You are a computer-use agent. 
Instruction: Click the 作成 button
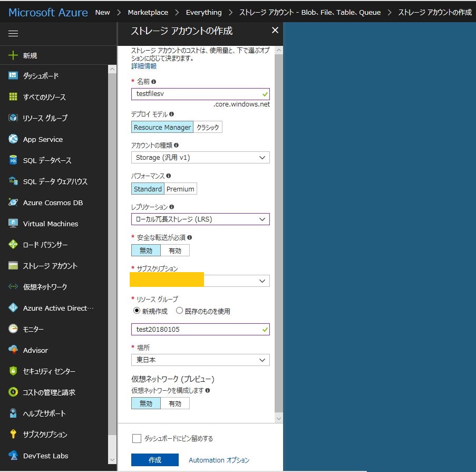pos(155,460)
